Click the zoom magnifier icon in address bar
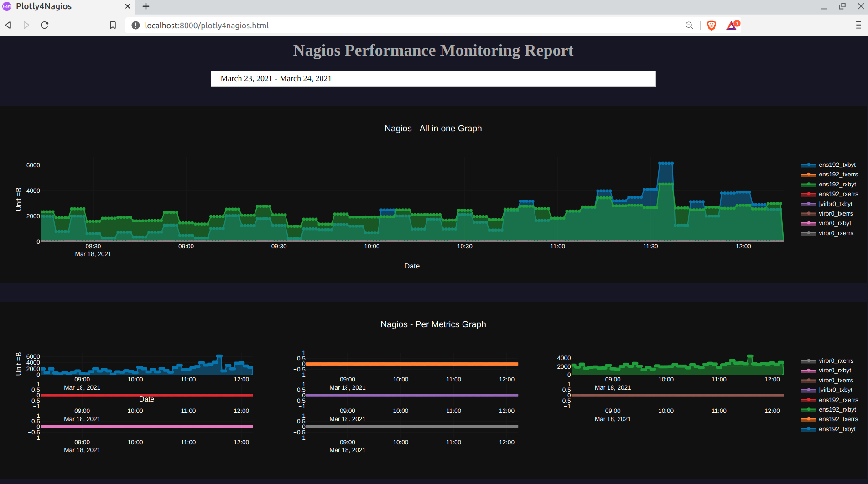 pos(689,25)
